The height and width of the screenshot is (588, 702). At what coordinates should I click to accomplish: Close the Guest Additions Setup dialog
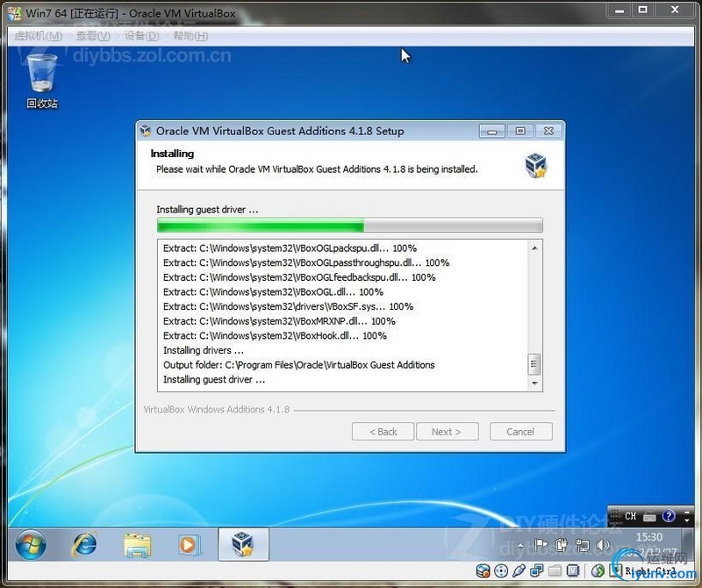[548, 132]
